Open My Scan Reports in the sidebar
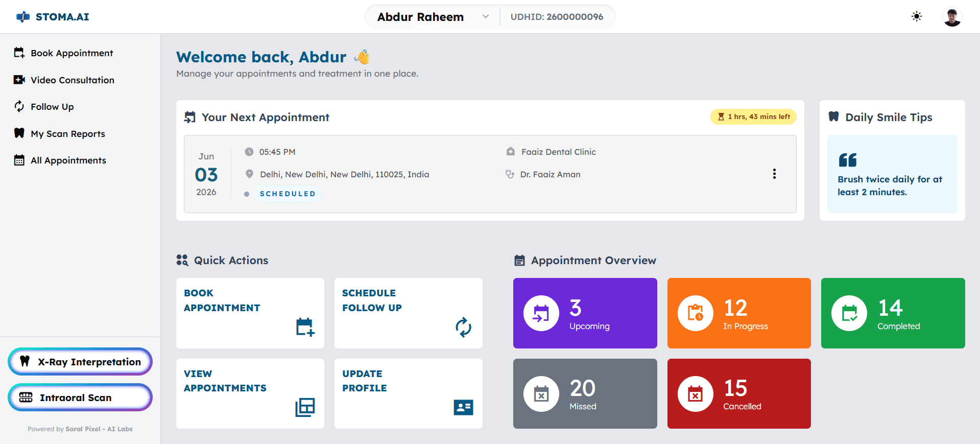The height and width of the screenshot is (444, 980). coord(80,134)
